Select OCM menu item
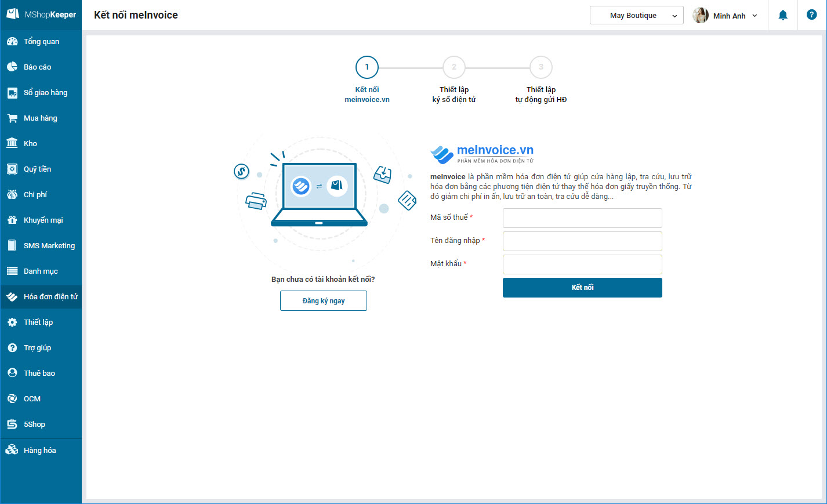Image resolution: width=827 pixels, height=504 pixels. [x=41, y=399]
